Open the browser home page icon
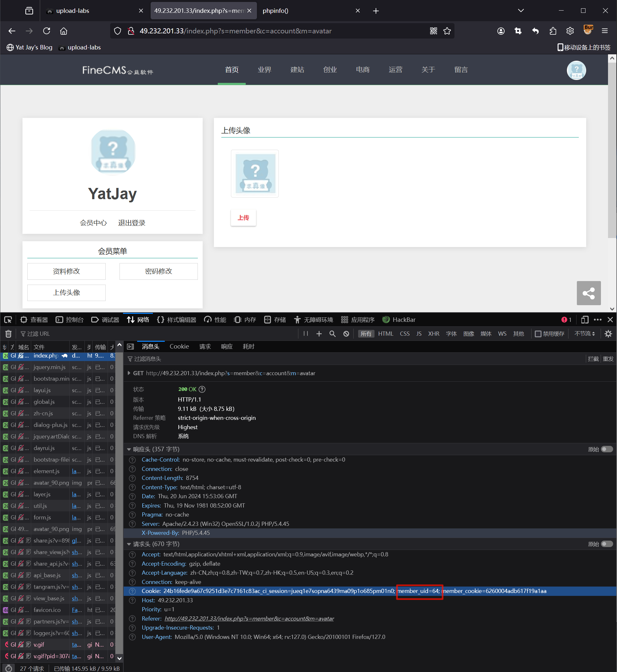 point(64,31)
